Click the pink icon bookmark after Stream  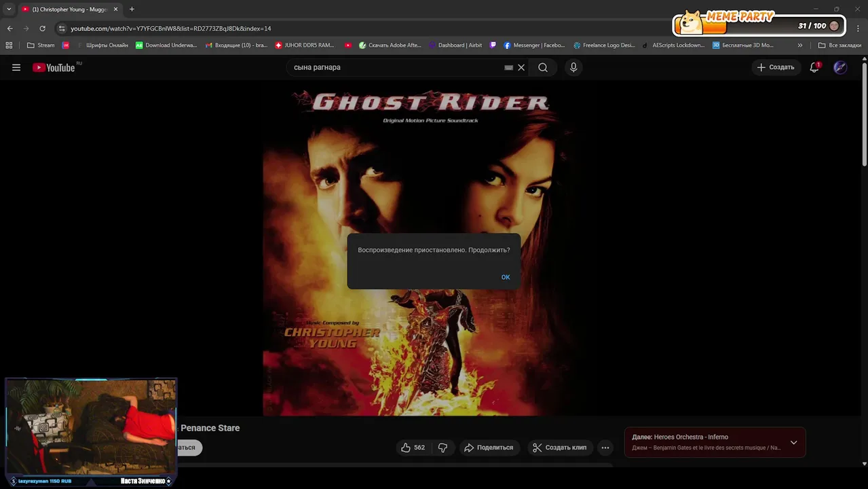coord(66,46)
